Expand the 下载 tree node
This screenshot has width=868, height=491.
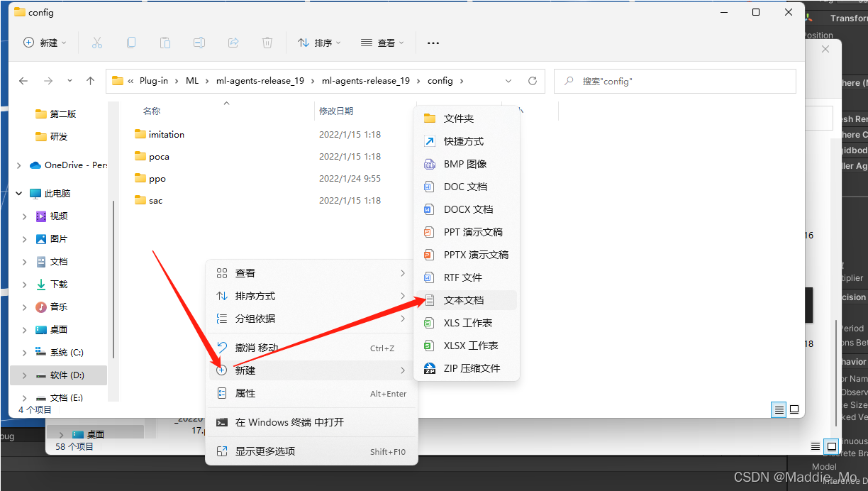coord(25,284)
